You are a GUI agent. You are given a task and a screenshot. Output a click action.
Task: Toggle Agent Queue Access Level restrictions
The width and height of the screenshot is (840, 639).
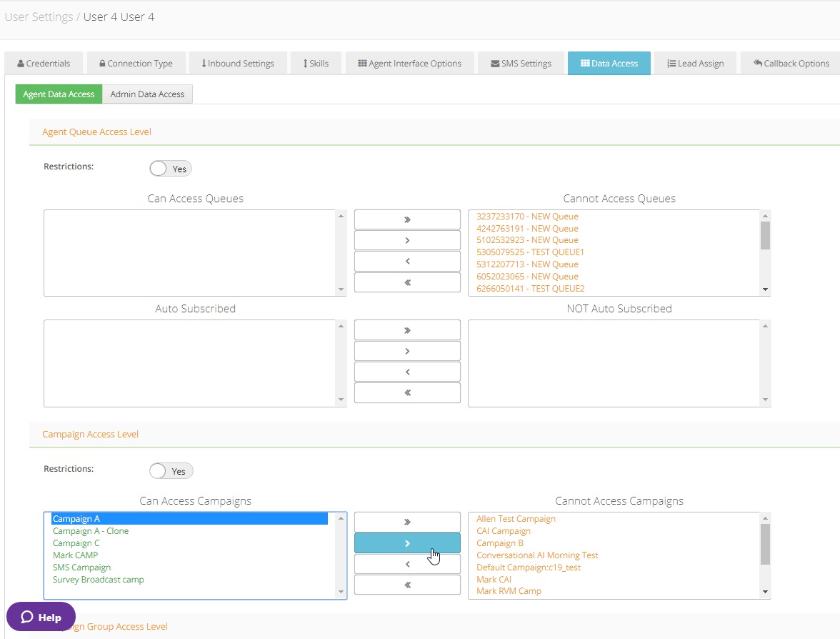coord(170,169)
